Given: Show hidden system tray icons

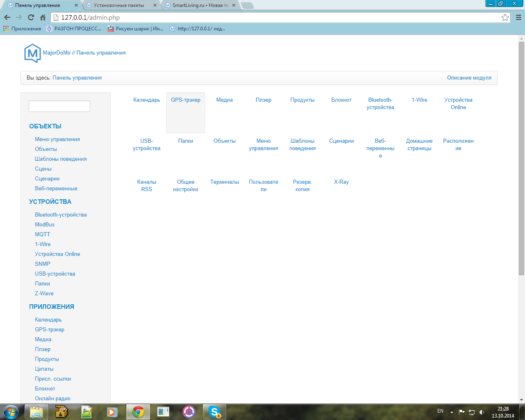Looking at the screenshot, I should pos(452,412).
